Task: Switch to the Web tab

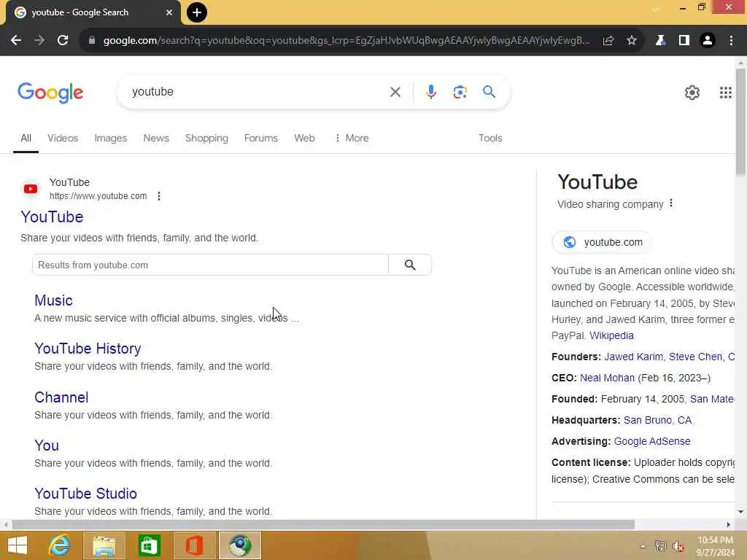Action: (x=304, y=138)
